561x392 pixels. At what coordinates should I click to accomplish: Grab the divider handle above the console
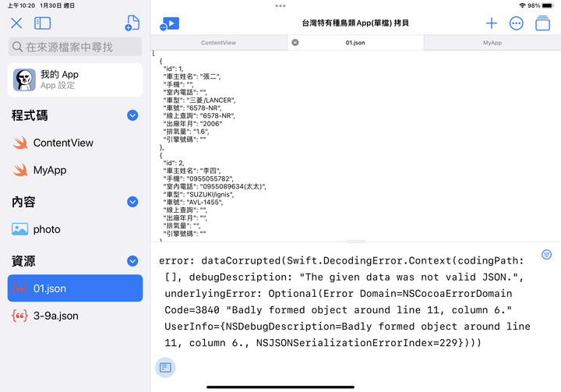355,242
